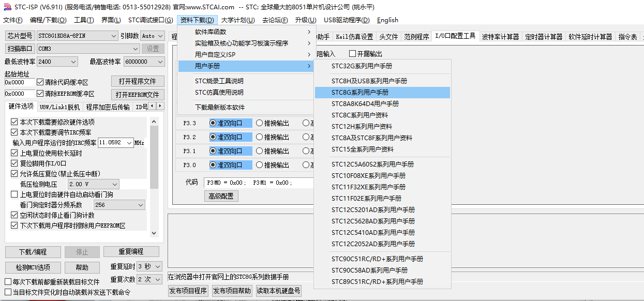644x301 pixels.
Task: Expand 芯片型号 chip model dropdown
Action: coord(114,36)
